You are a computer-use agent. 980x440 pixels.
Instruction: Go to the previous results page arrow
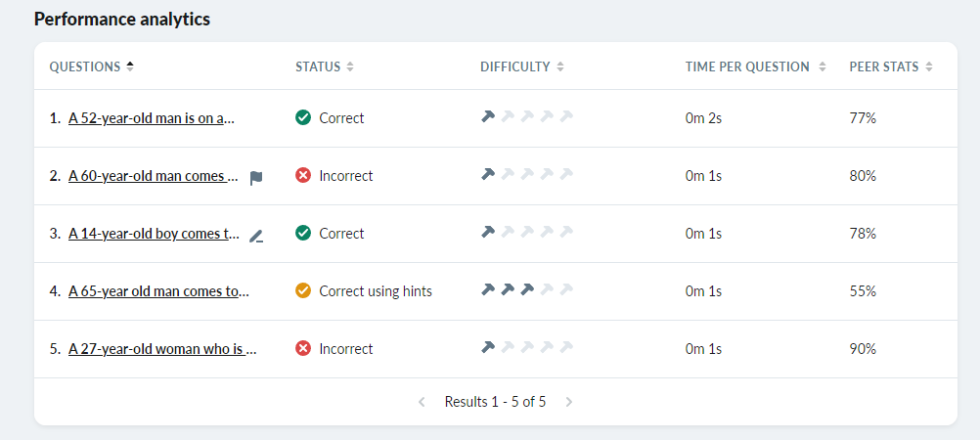(x=422, y=402)
